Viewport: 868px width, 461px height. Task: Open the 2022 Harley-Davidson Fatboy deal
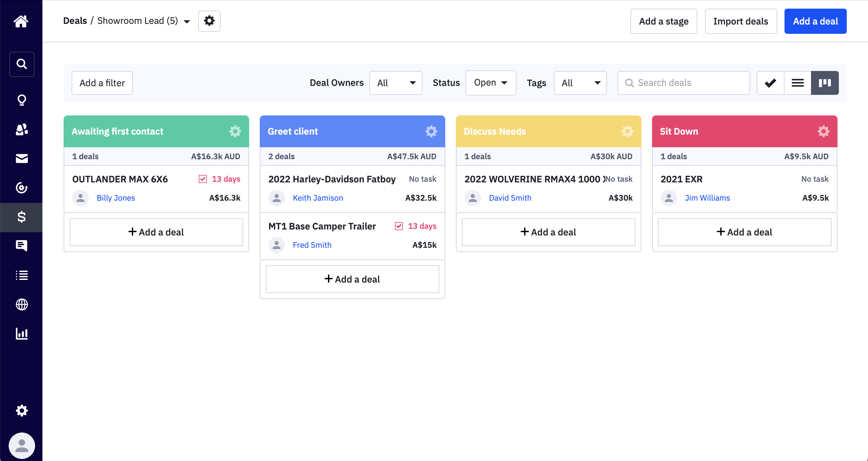tap(332, 179)
